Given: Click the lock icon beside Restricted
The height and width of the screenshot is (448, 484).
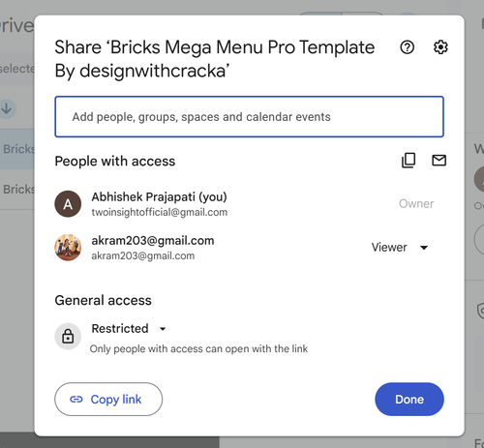Looking at the screenshot, I should (68, 337).
